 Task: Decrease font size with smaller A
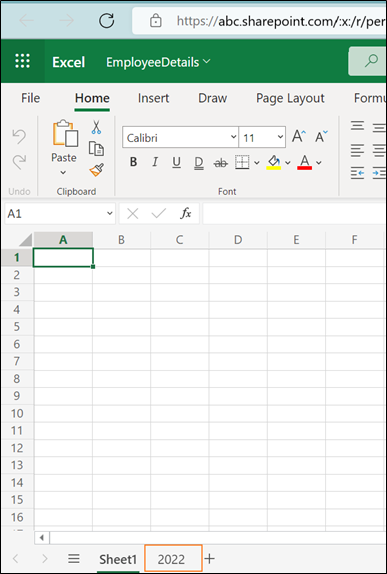pyautogui.click(x=321, y=137)
